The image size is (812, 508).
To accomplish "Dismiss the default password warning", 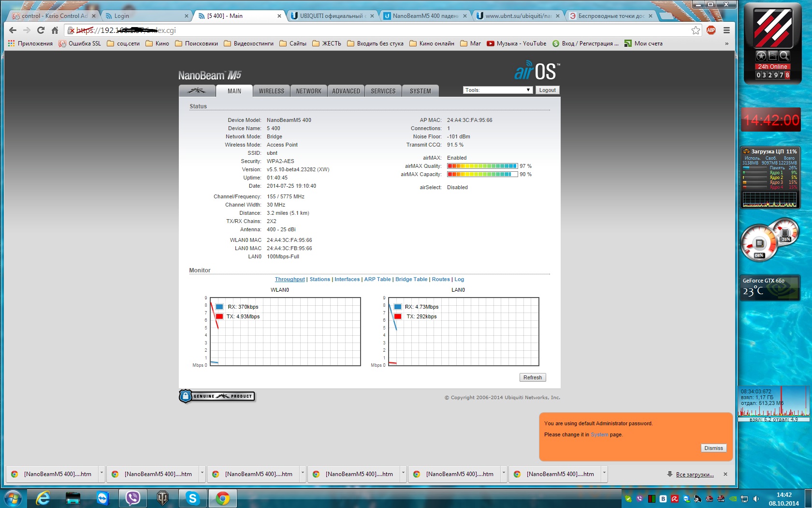I will (713, 448).
